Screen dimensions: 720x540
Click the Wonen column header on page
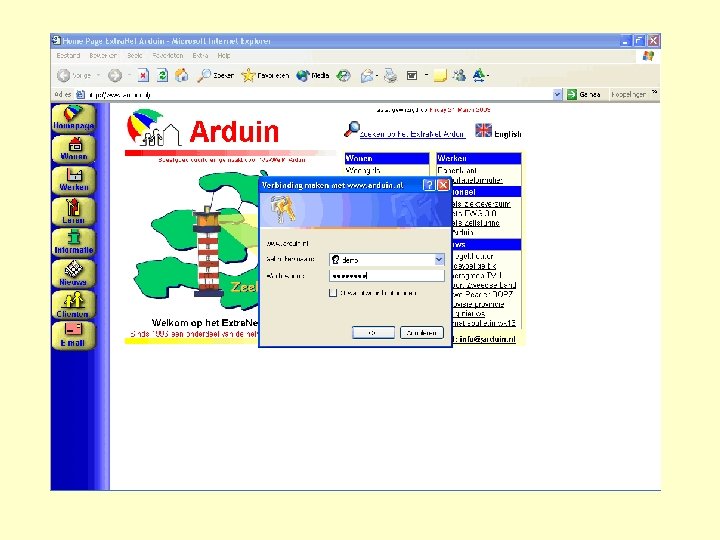coord(387,158)
